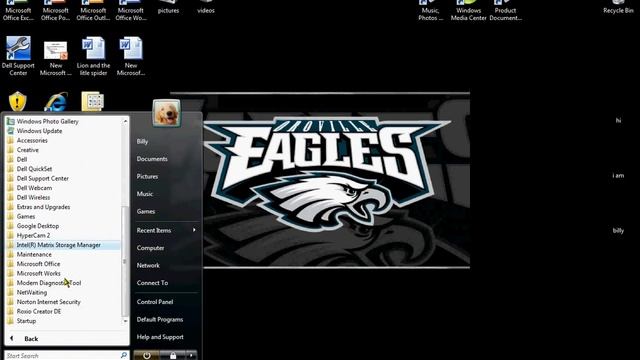640x360 pixels.
Task: Click the programs list scroll down arrow
Action: pos(125,321)
